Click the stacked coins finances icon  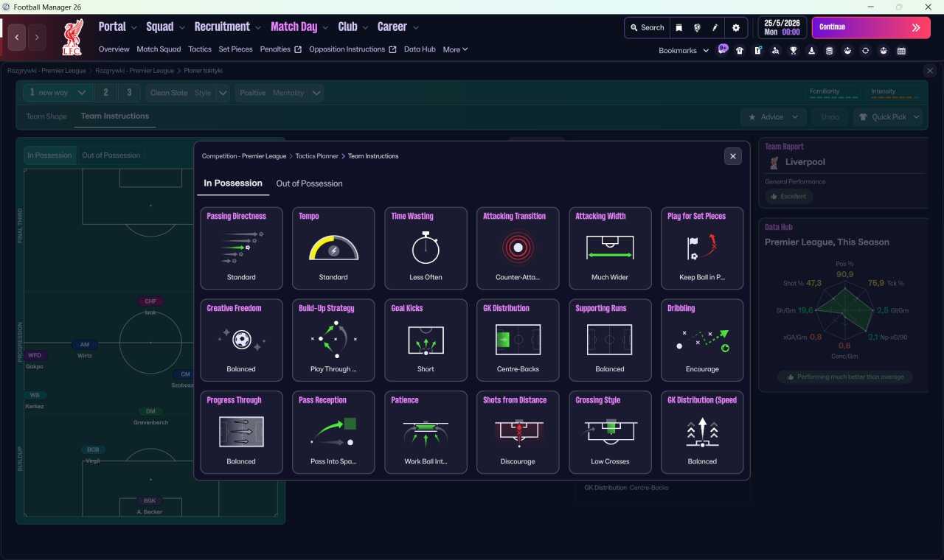830,51
